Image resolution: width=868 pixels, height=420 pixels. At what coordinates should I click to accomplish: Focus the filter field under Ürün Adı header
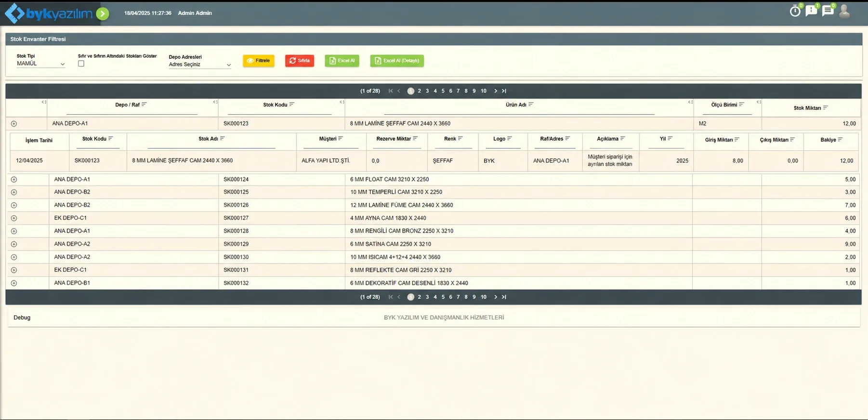(x=519, y=111)
